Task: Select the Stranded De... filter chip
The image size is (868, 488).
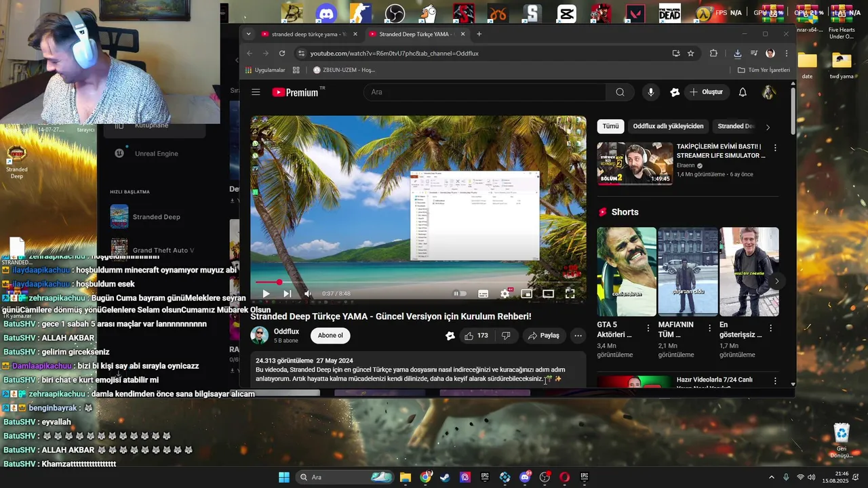Action: tap(735, 126)
